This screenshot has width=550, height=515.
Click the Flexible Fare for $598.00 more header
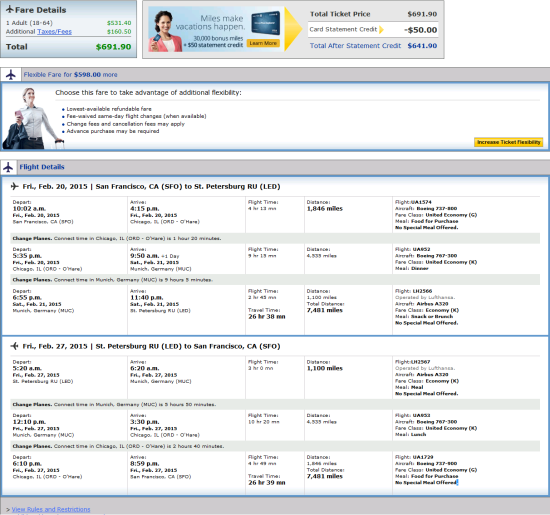point(71,75)
